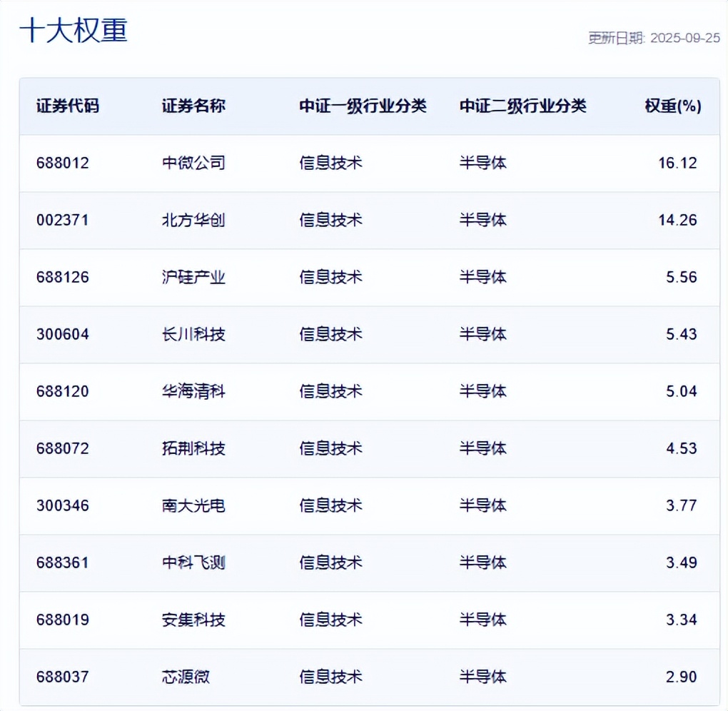Select stock code 688361
728x711 pixels.
(63, 563)
